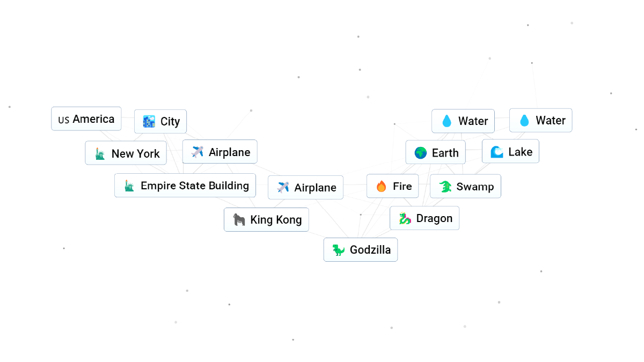Click the wave icon on Lake
Viewport: 644px width, 362px height.
(x=497, y=152)
